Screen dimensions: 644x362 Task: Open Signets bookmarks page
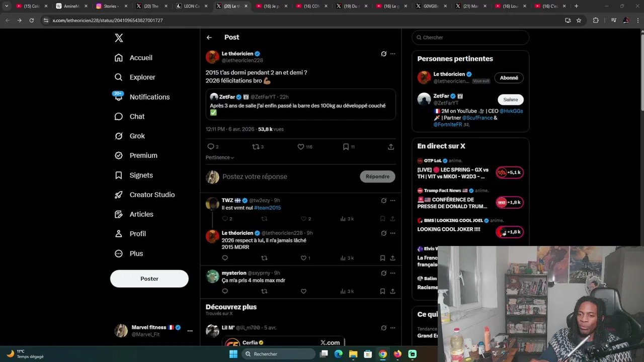point(134,175)
